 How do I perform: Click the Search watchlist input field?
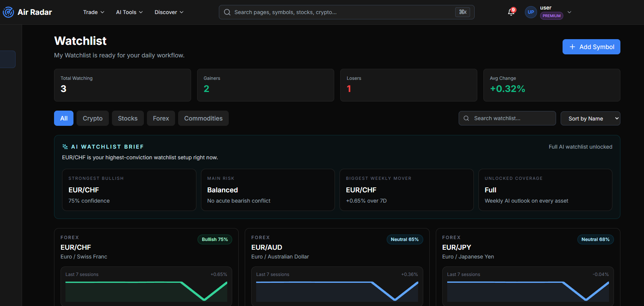coord(507,118)
